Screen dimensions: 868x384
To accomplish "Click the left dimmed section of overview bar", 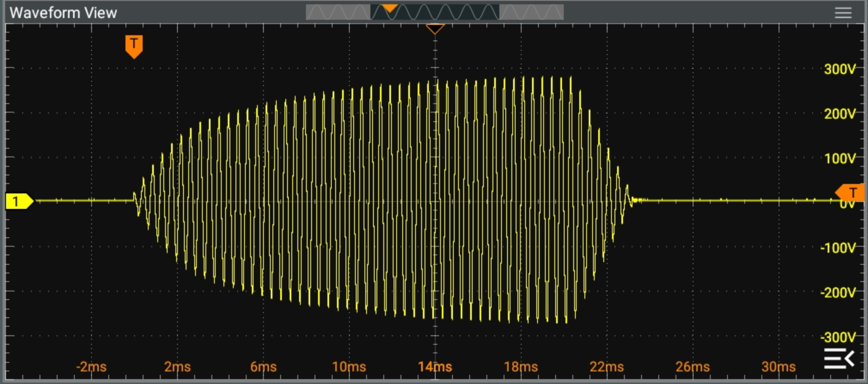I will 337,13.
